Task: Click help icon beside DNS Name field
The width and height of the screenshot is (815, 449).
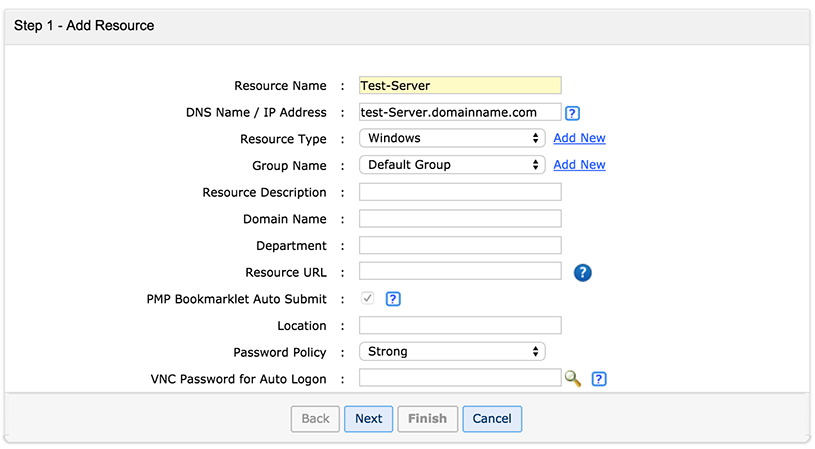Action: [x=573, y=113]
